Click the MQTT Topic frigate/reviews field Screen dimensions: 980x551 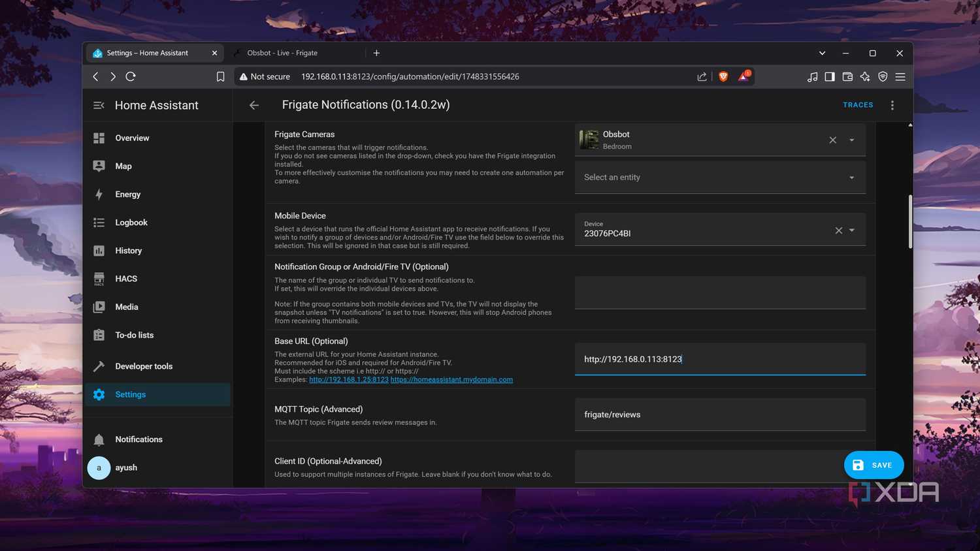pyautogui.click(x=720, y=415)
